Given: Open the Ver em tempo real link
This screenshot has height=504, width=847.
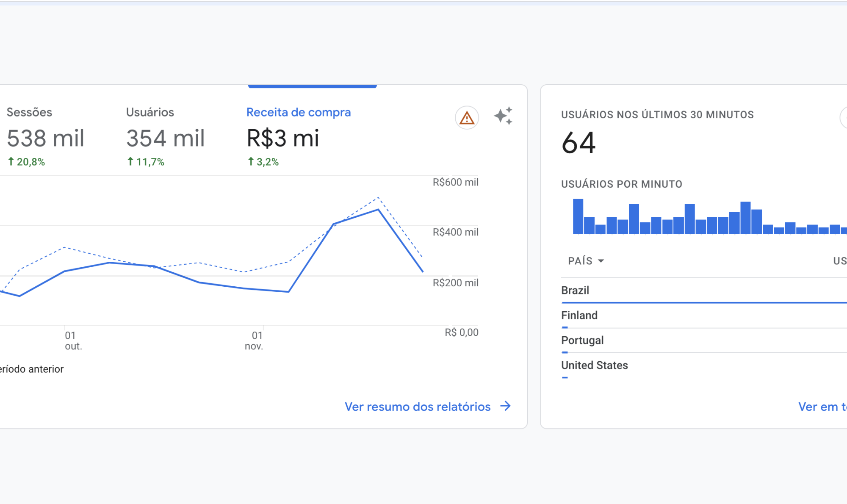Looking at the screenshot, I should coord(822,407).
